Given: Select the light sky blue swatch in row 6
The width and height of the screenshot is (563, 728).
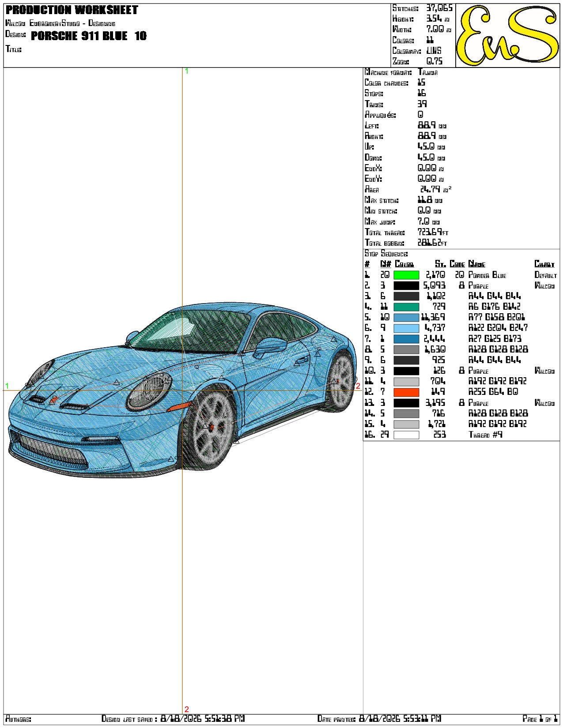Looking at the screenshot, I should [x=406, y=328].
